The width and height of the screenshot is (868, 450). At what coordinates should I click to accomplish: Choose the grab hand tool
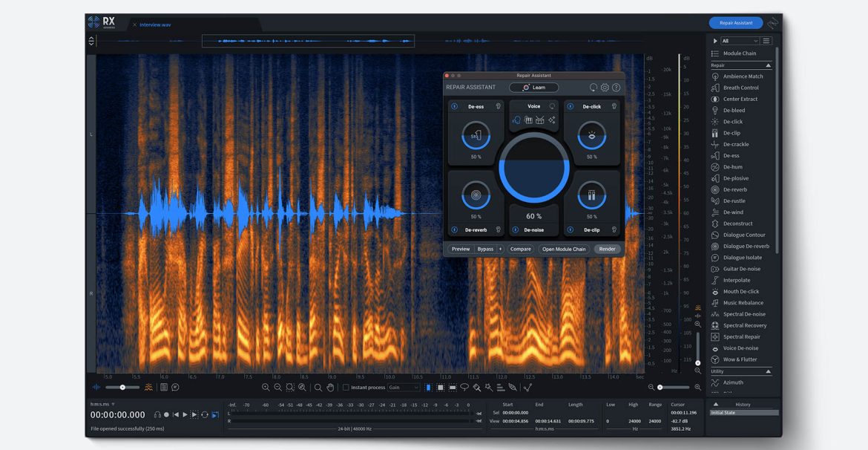click(330, 388)
